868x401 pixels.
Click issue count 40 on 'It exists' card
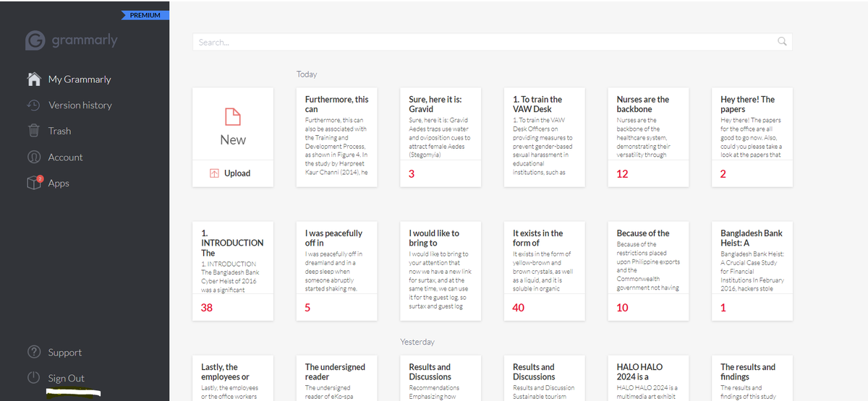(x=518, y=308)
